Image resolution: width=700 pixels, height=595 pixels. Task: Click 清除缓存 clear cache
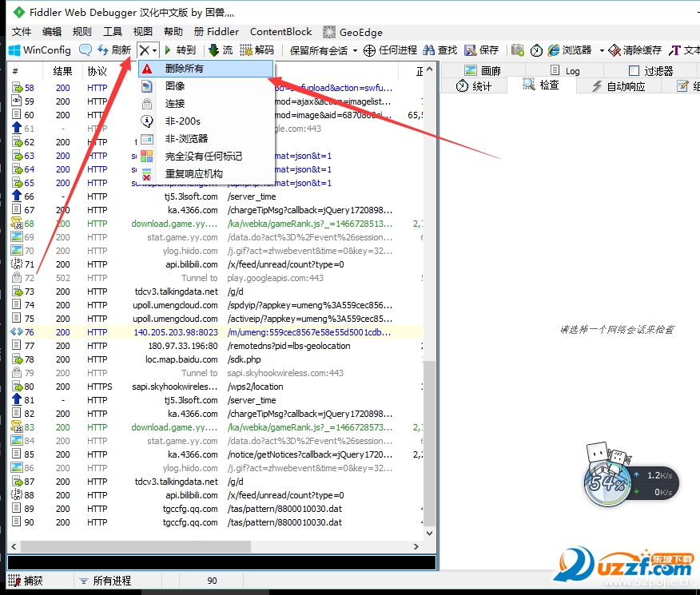[634, 50]
